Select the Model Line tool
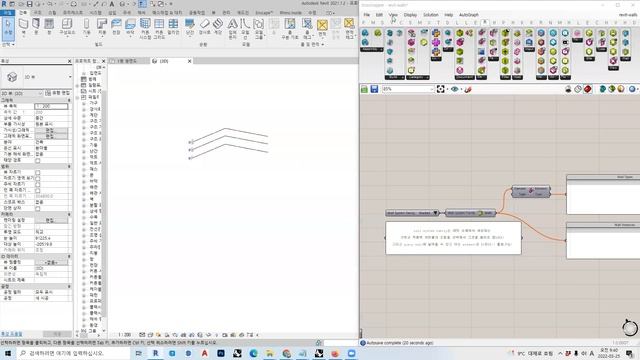 pos(245,29)
